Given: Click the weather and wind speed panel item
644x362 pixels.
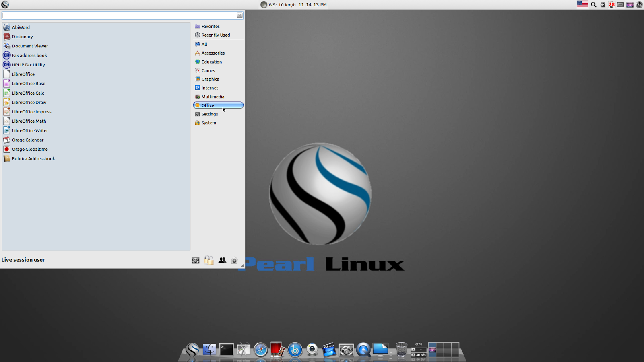Looking at the screenshot, I should click(278, 5).
